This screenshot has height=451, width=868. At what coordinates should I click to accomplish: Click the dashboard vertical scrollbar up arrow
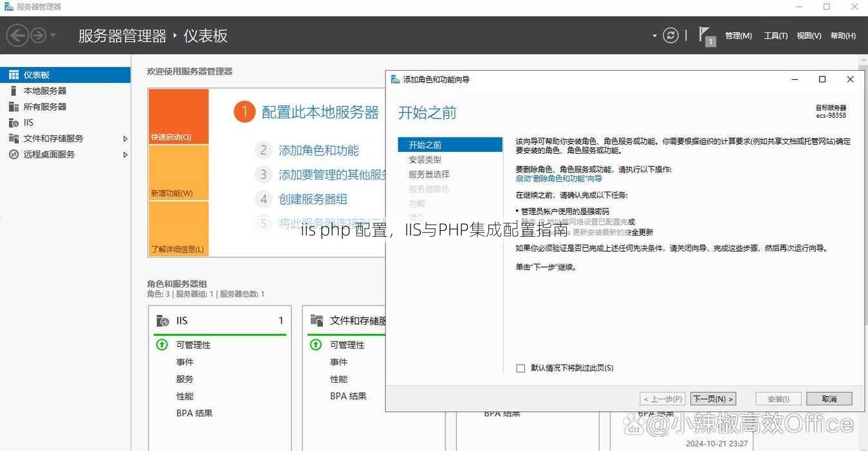[x=863, y=59]
